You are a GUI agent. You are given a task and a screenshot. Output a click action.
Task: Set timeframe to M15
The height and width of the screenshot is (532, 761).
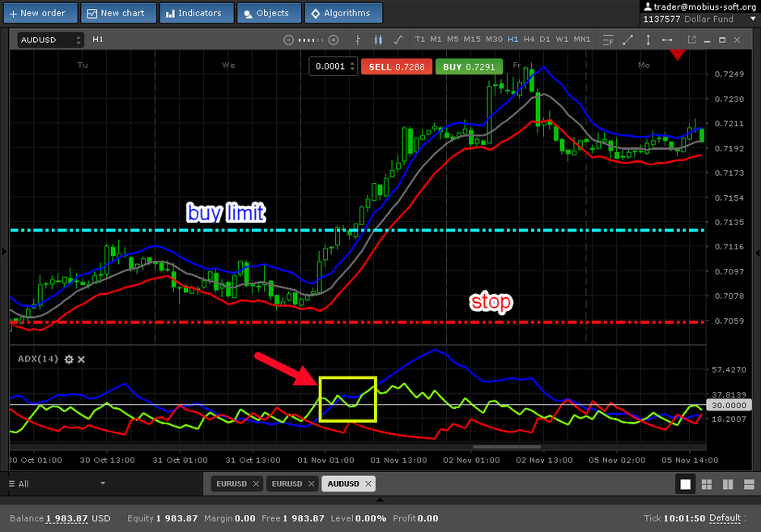coord(472,40)
